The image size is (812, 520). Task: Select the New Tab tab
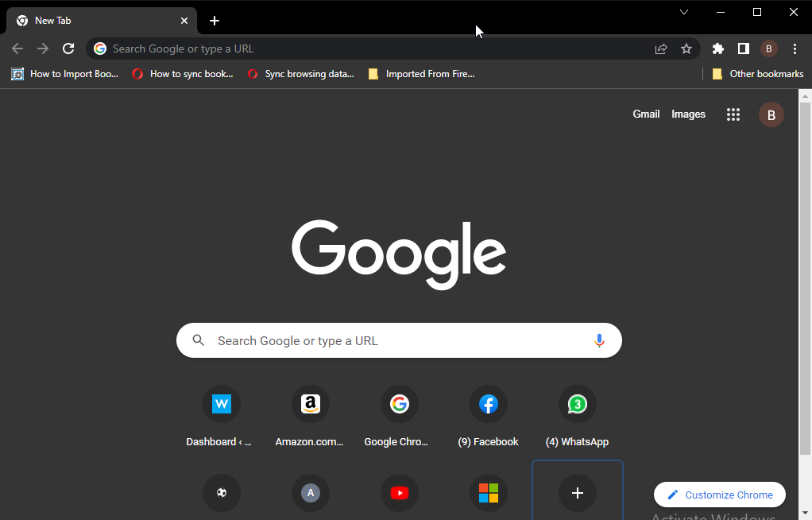(x=102, y=21)
